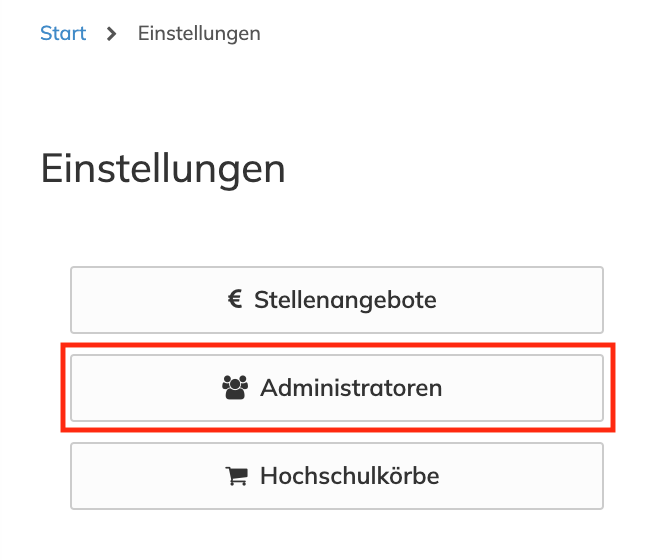The height and width of the screenshot is (560, 664).
Task: Click the users group icon on Administratoren
Action: [x=234, y=388]
